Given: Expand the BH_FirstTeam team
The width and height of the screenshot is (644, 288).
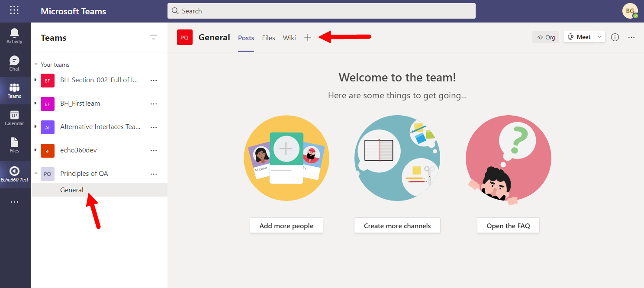Looking at the screenshot, I should click(35, 103).
